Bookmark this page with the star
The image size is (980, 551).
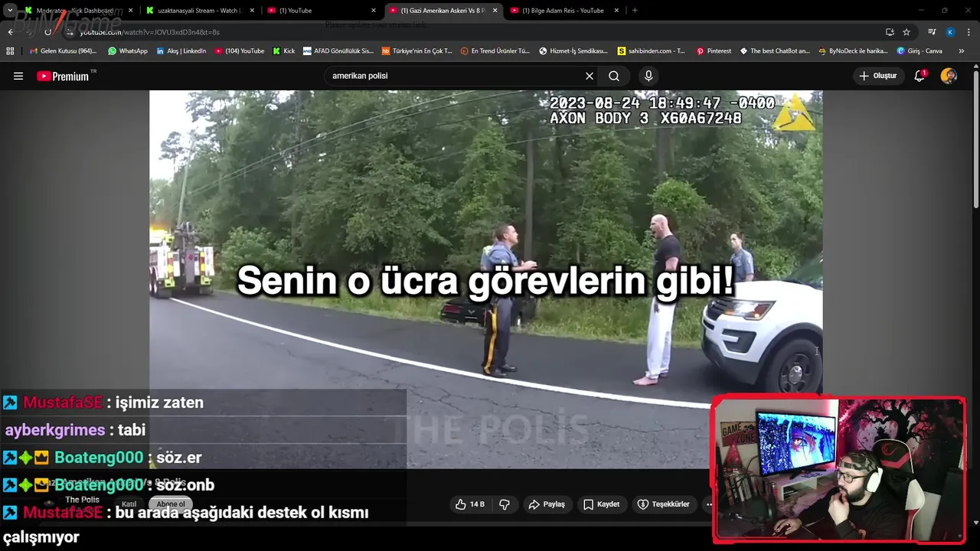point(906,32)
